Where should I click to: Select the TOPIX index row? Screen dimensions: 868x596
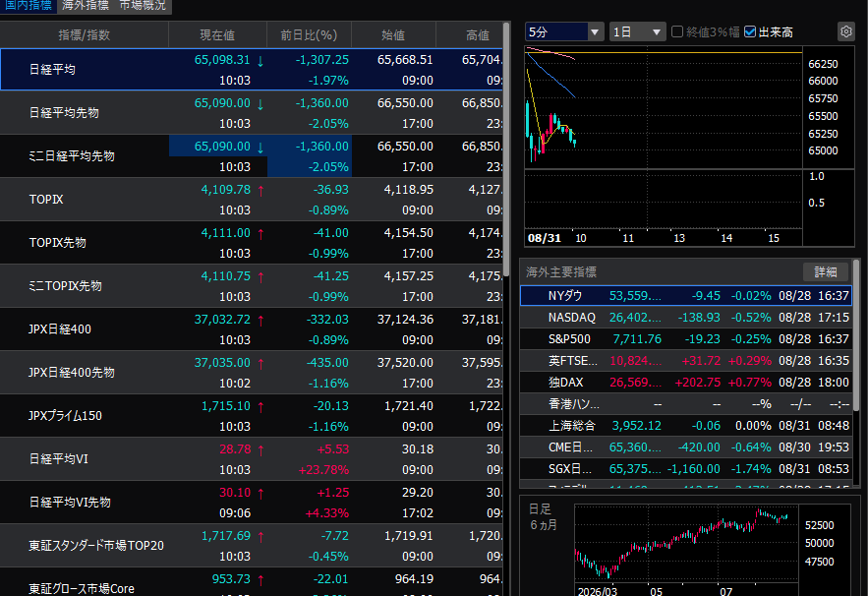coord(252,199)
